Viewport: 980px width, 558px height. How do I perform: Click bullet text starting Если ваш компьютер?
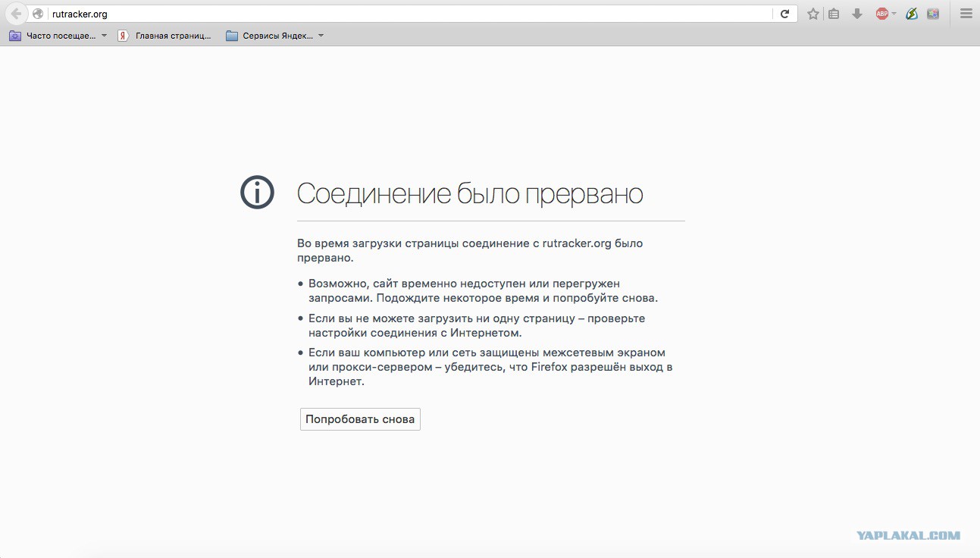click(490, 367)
